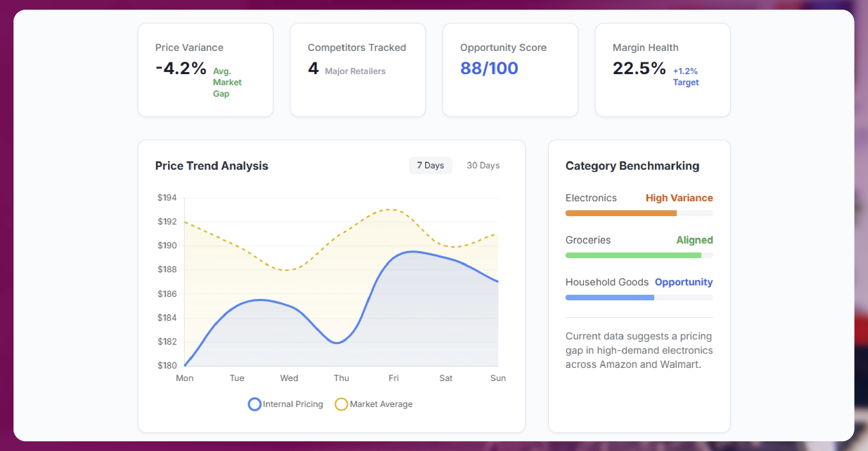
Task: Click the Thu label on chart axis
Action: click(x=341, y=378)
